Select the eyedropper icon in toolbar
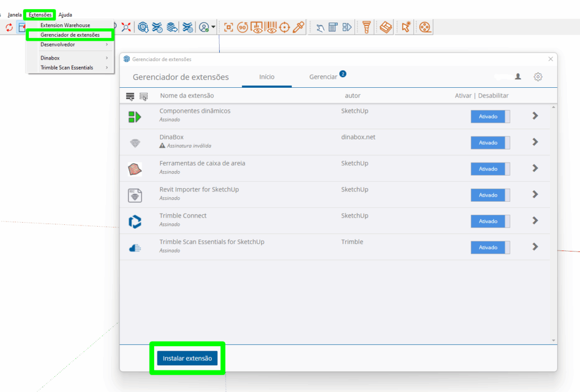The width and height of the screenshot is (580, 392). 298,27
